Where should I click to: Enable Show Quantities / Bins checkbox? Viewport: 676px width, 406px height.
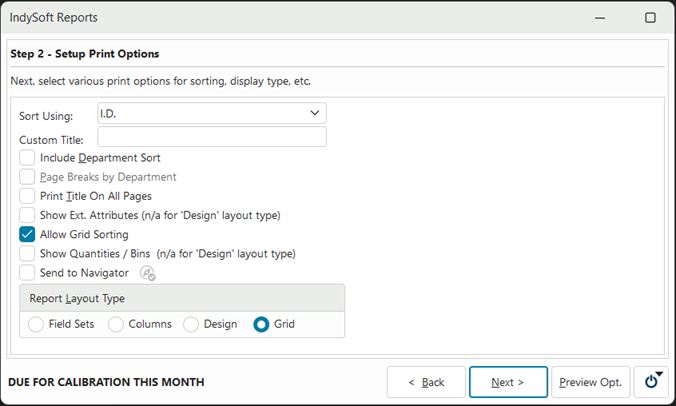coord(27,253)
